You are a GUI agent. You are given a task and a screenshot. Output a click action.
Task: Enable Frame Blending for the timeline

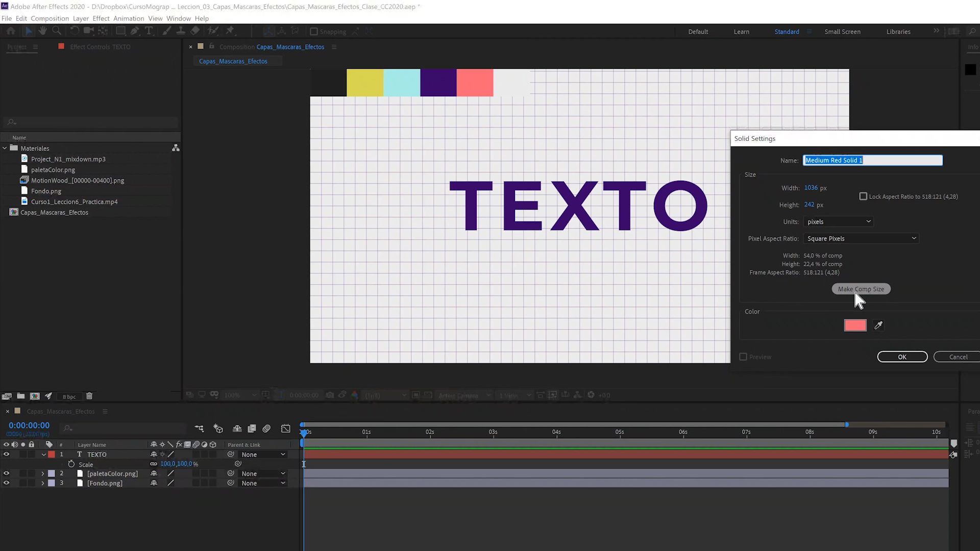point(252,429)
